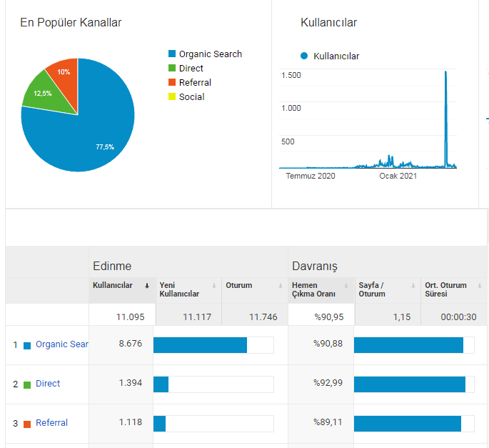Viewport: 489px width, 448px height.
Task: Sort by Sayfa / Oturum arrow
Action: (x=413, y=286)
